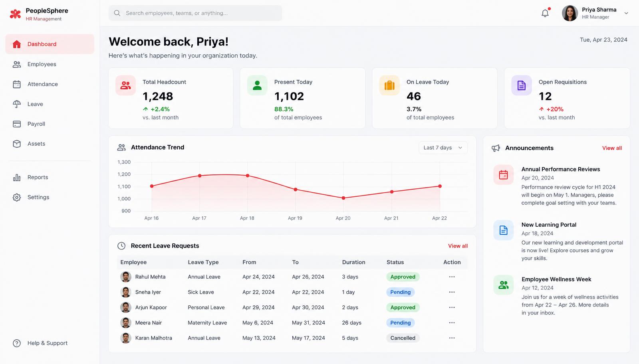
Task: Click Karan Malhotra's avatar in table
Action: [126, 338]
